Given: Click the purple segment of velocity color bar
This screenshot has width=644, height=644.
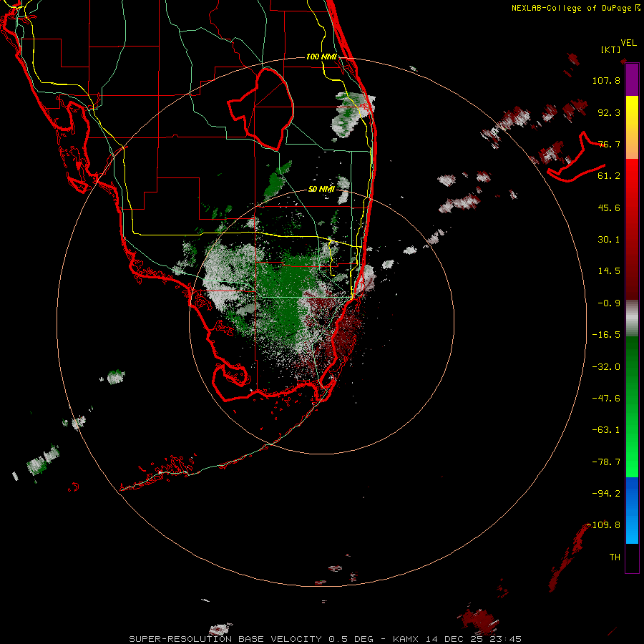Looking at the screenshot, I should click(632, 80).
